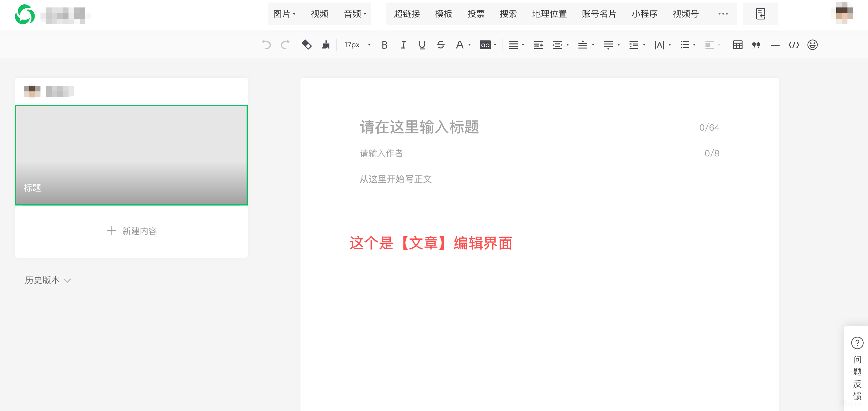Click the clear formatting eraser icon

pyautogui.click(x=306, y=45)
